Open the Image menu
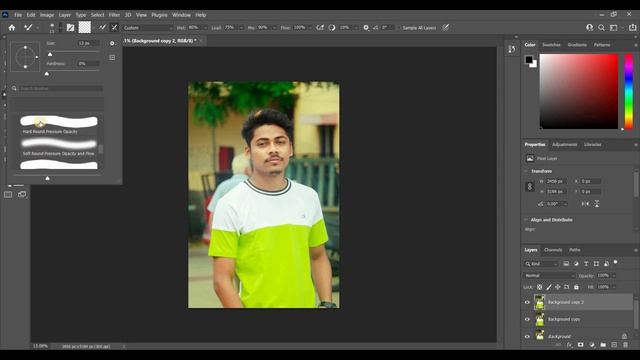This screenshot has width=640, height=360. coord(47,15)
